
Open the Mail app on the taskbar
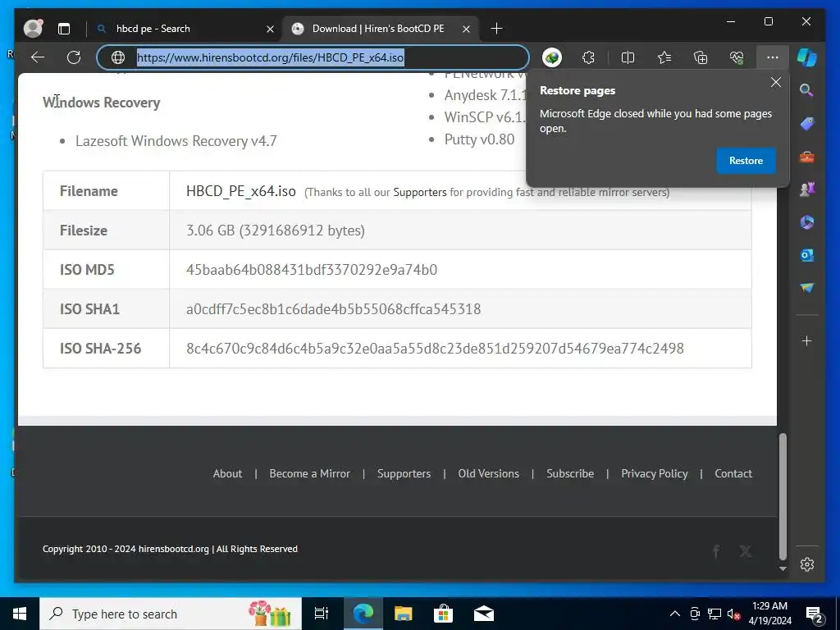pos(484,614)
